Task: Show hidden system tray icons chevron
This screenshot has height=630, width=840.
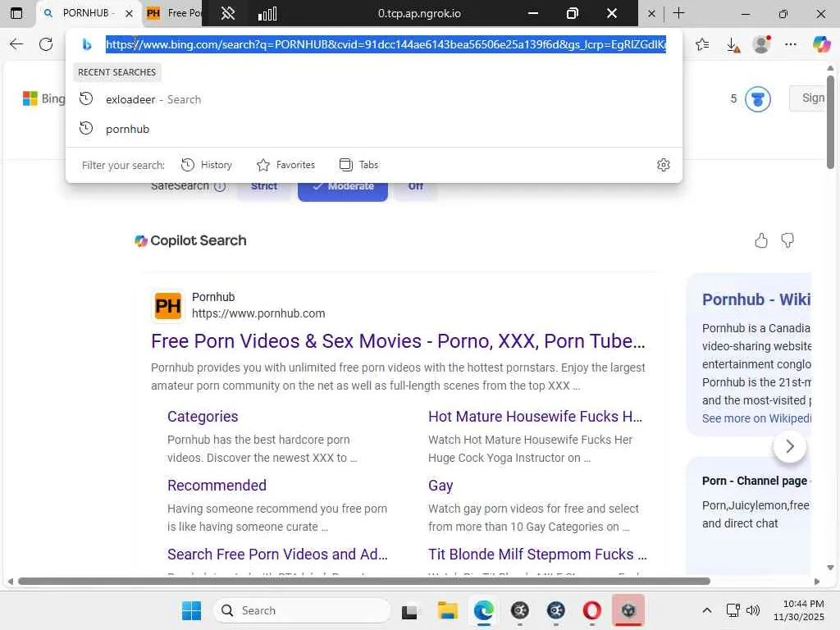Action: (707, 610)
